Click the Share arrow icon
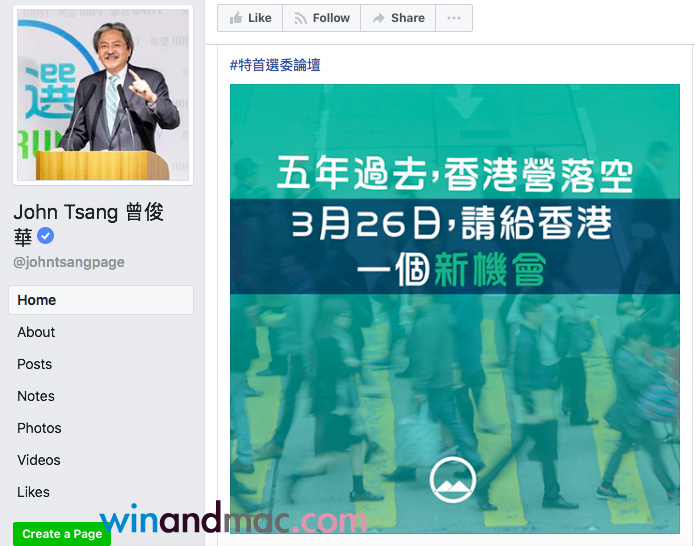Image resolution: width=695 pixels, height=546 pixels. [x=378, y=18]
